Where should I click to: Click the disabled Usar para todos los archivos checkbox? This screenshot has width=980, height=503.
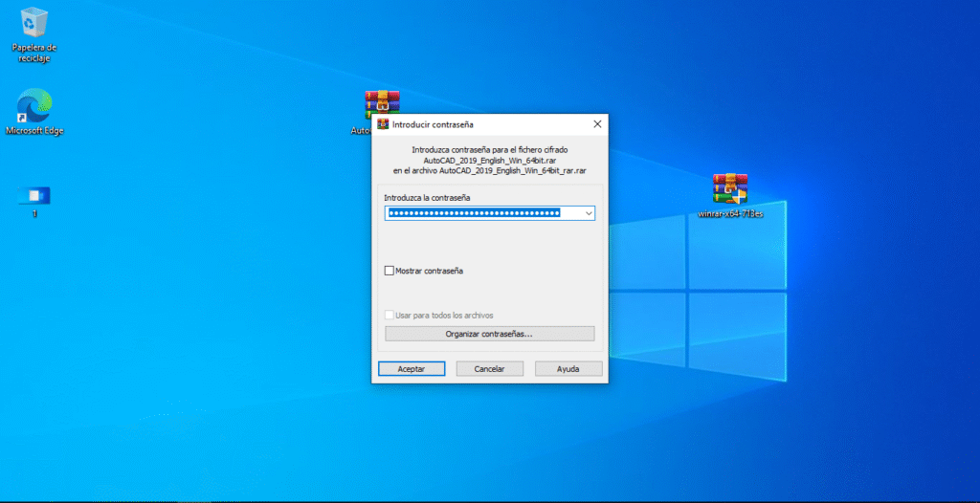click(x=390, y=315)
